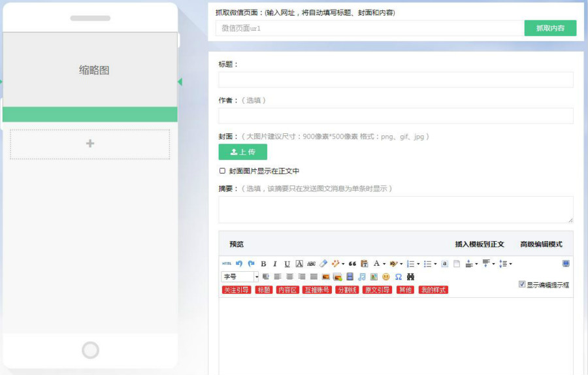588x375 pixels.
Task: Click the 标题 title input field
Action: point(395,80)
